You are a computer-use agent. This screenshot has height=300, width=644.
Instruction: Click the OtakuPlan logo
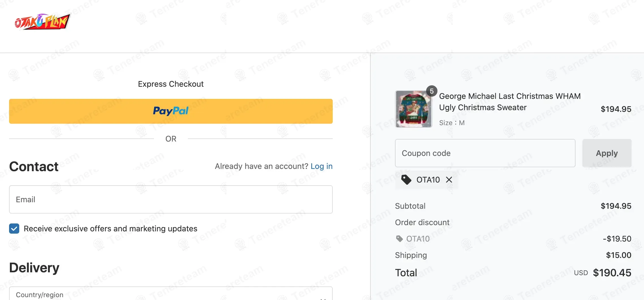tap(42, 21)
